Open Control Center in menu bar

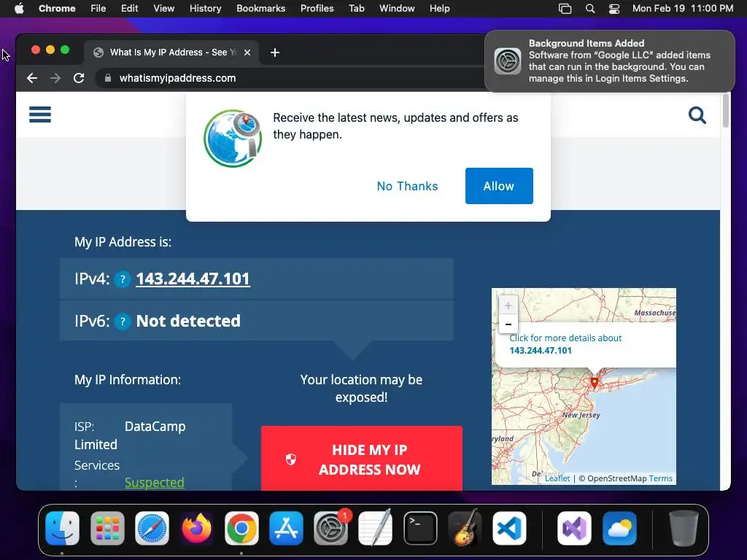pyautogui.click(x=614, y=9)
